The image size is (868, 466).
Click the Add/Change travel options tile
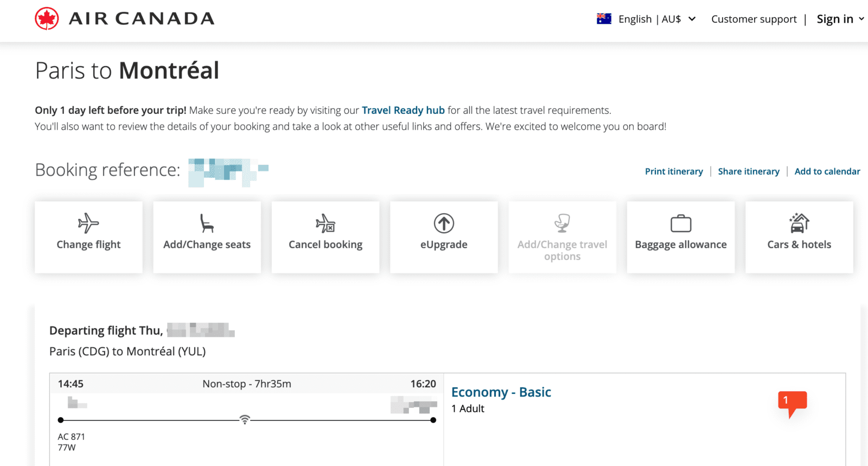pos(562,237)
